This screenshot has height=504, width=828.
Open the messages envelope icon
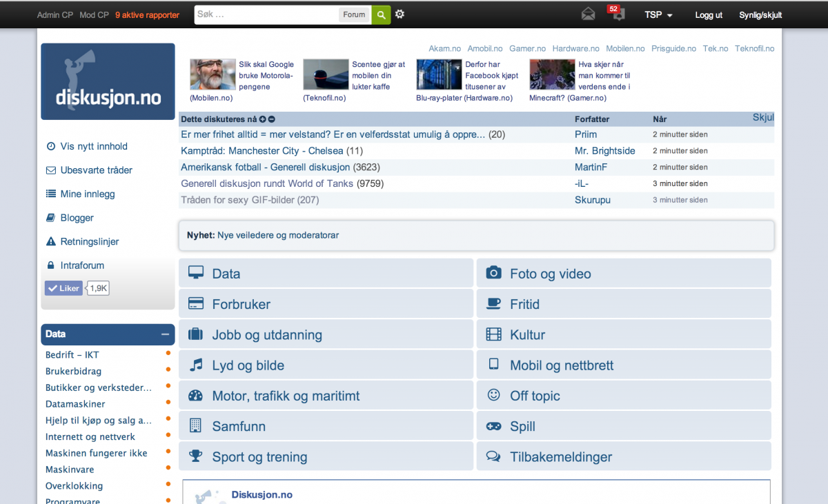coord(588,14)
